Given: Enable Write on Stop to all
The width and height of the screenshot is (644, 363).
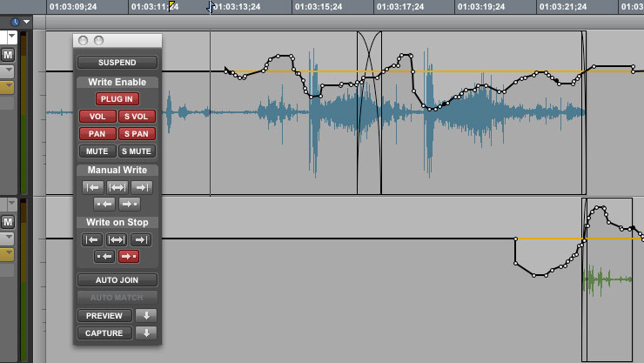Looking at the screenshot, I should pyautogui.click(x=117, y=239).
